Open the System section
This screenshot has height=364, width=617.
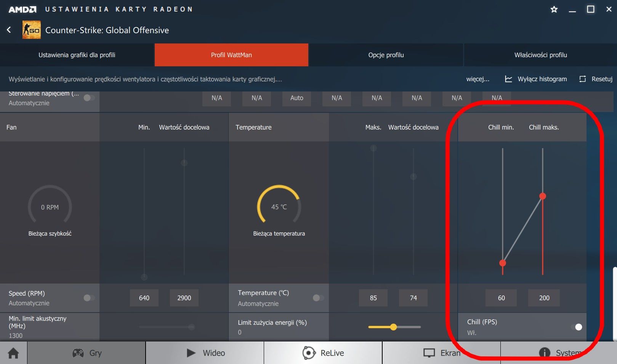(x=559, y=353)
